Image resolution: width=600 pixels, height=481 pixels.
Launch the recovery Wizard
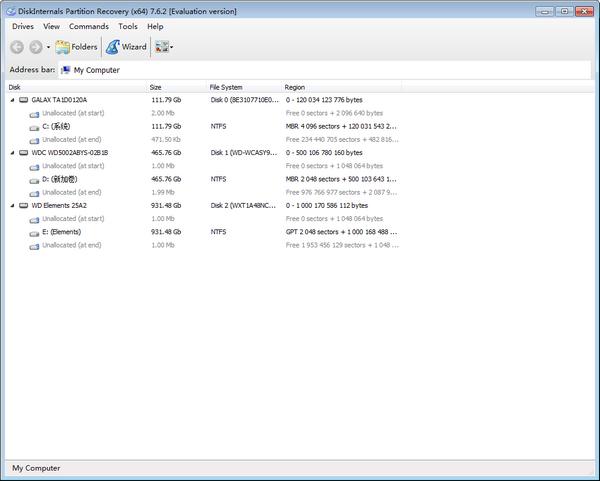coord(126,47)
